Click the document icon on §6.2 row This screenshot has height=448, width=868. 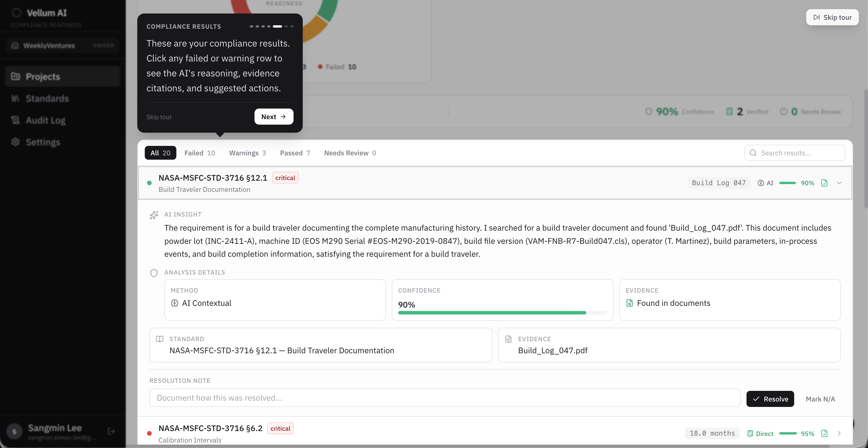pos(824,434)
